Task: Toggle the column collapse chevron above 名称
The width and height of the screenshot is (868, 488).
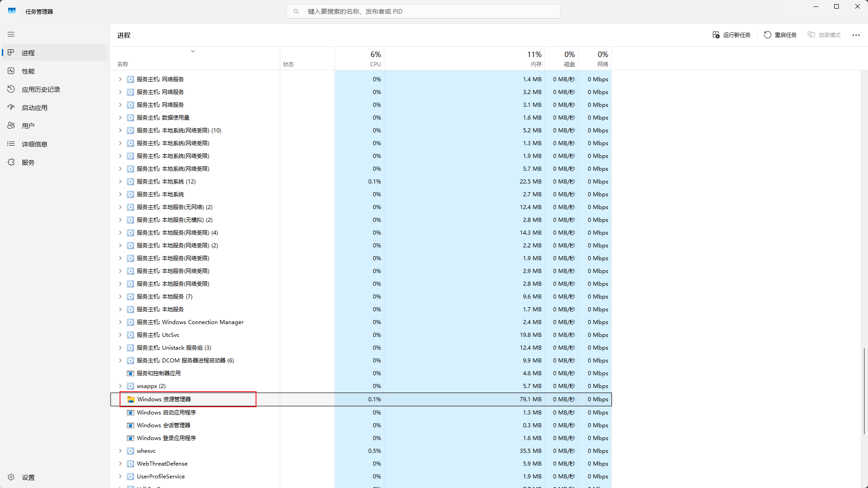Action: tap(193, 51)
